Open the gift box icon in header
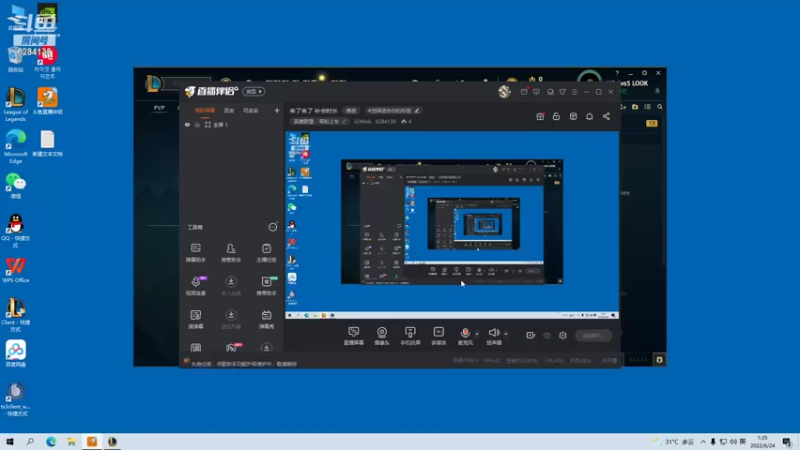The width and height of the screenshot is (800, 450). pos(540,116)
